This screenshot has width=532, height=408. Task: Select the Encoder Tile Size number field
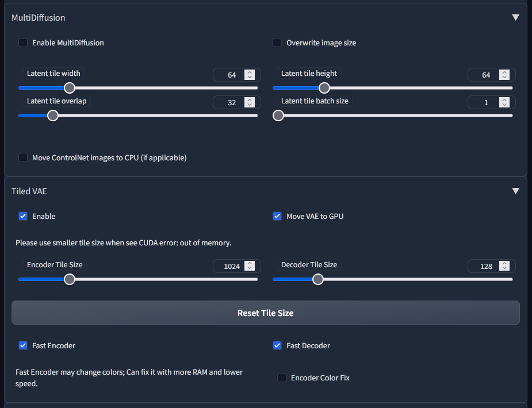tap(233, 265)
